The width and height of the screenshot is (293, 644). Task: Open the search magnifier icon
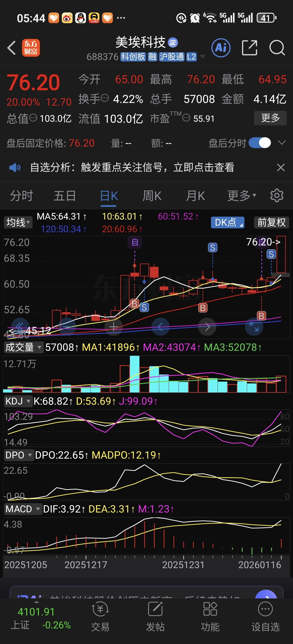(x=277, y=48)
